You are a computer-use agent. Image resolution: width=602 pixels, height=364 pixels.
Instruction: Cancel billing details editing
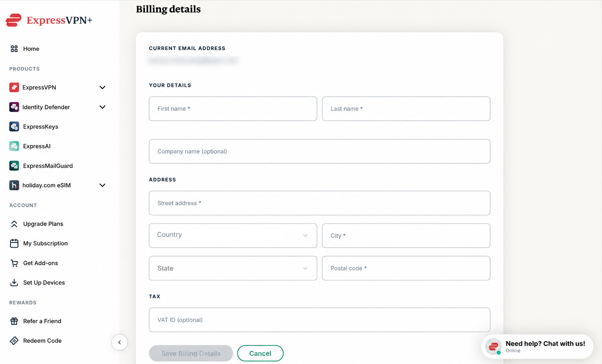(x=260, y=353)
